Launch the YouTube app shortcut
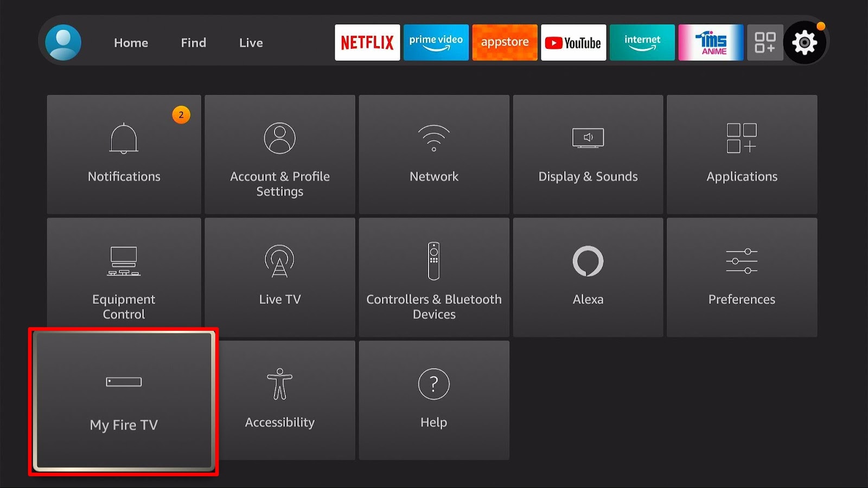868x488 pixels. coord(573,42)
